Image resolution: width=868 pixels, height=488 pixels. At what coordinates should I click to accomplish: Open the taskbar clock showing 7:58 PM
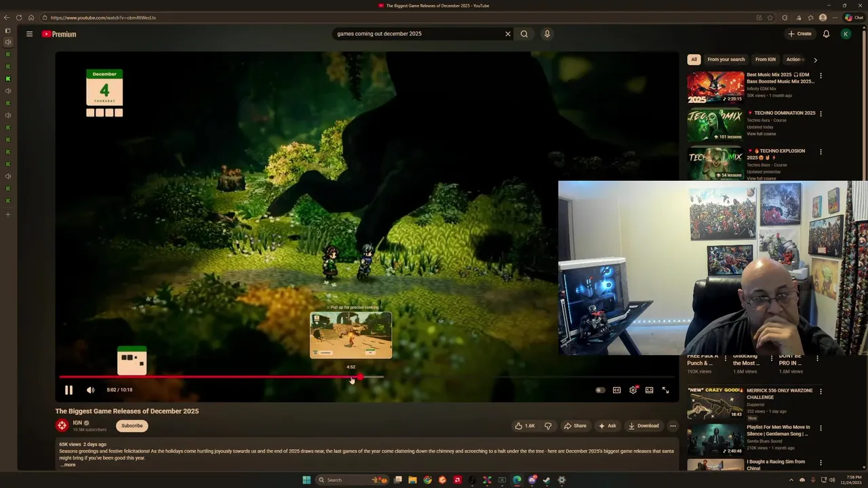851,480
